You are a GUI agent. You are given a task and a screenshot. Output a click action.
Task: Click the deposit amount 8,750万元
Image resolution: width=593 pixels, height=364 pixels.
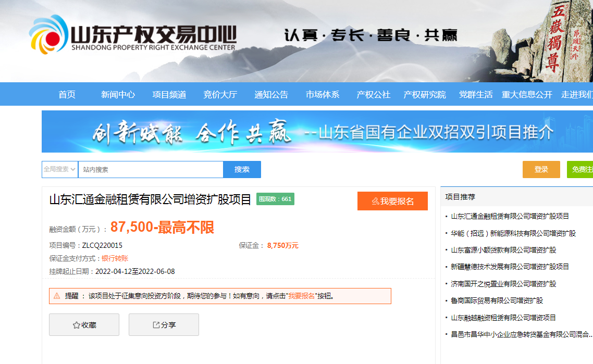tap(283, 245)
